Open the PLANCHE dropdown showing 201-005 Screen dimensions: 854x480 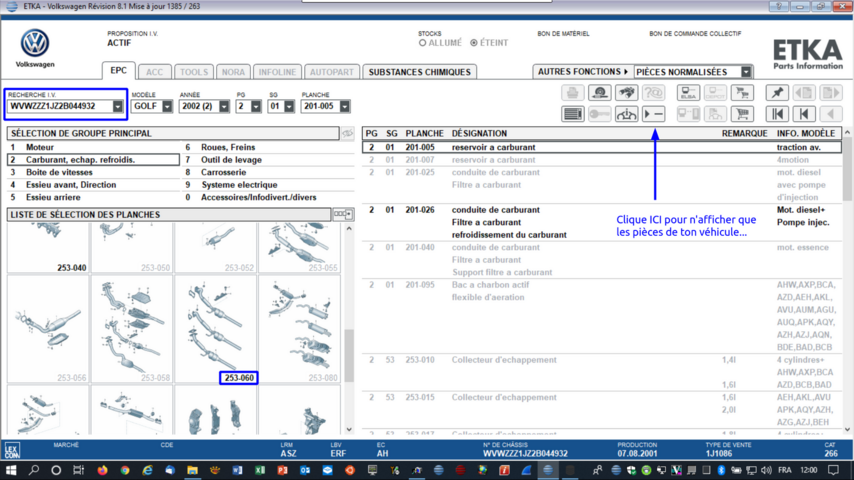pyautogui.click(x=344, y=107)
